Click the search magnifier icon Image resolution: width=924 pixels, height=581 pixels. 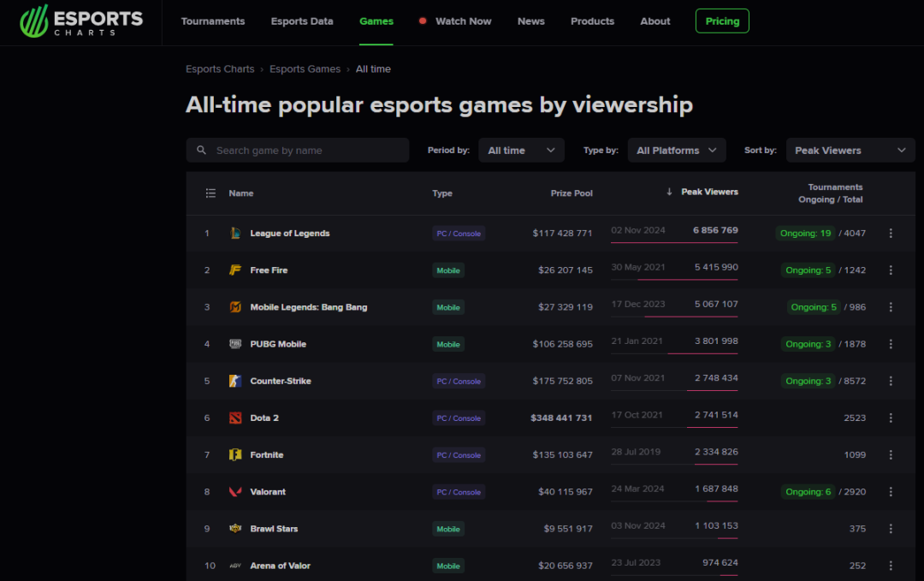202,151
